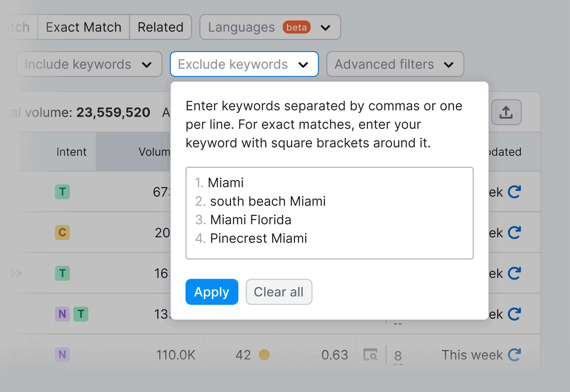Click the commercial intent C badge
Viewport: 570px width, 392px height.
click(x=62, y=232)
